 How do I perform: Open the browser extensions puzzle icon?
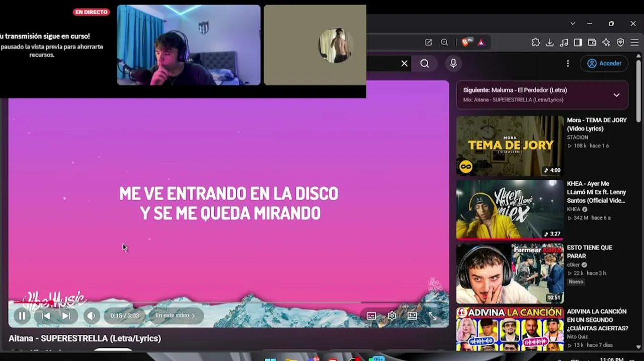pos(536,43)
